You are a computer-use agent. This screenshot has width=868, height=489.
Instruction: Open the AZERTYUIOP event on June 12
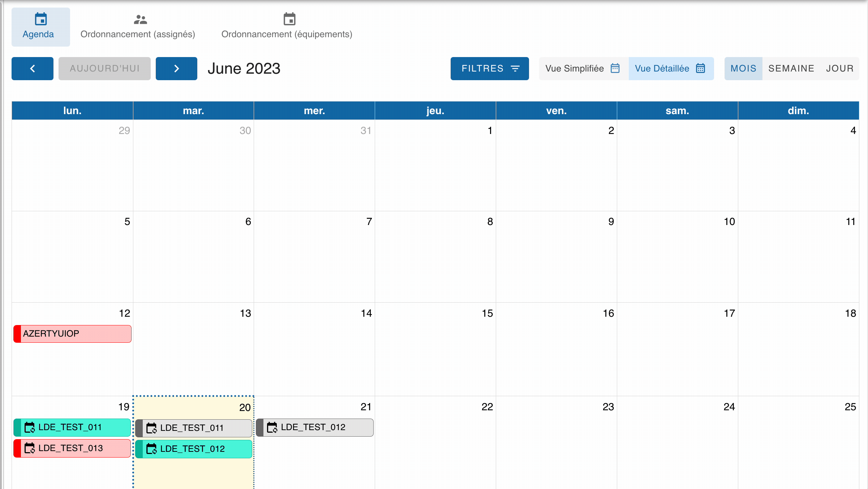(72, 333)
